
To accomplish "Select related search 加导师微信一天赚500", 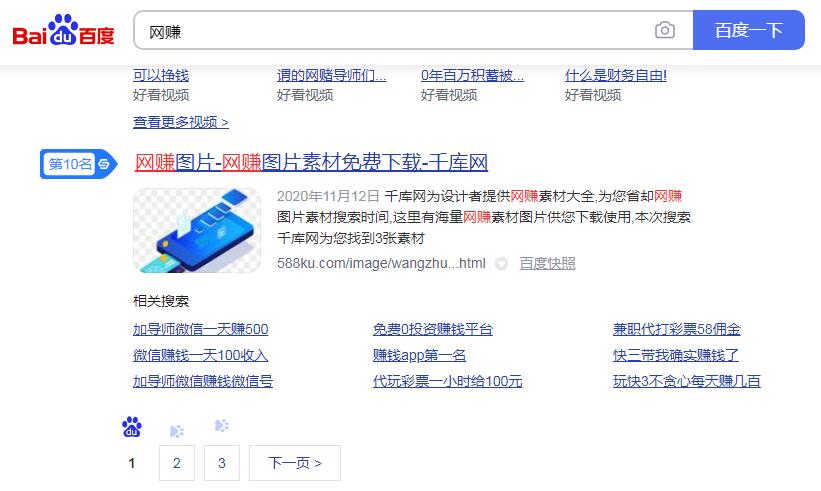I will tap(200, 329).
